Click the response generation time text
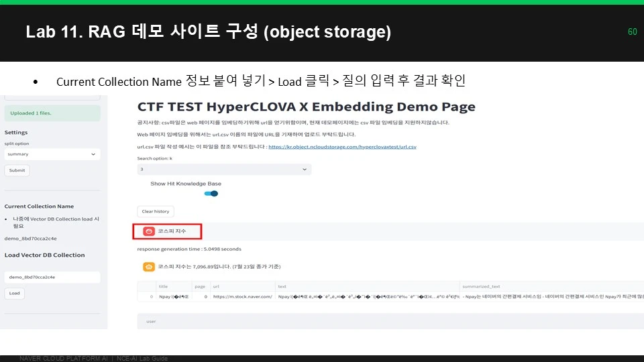Screen dimensions: 644x362 click(x=189, y=249)
